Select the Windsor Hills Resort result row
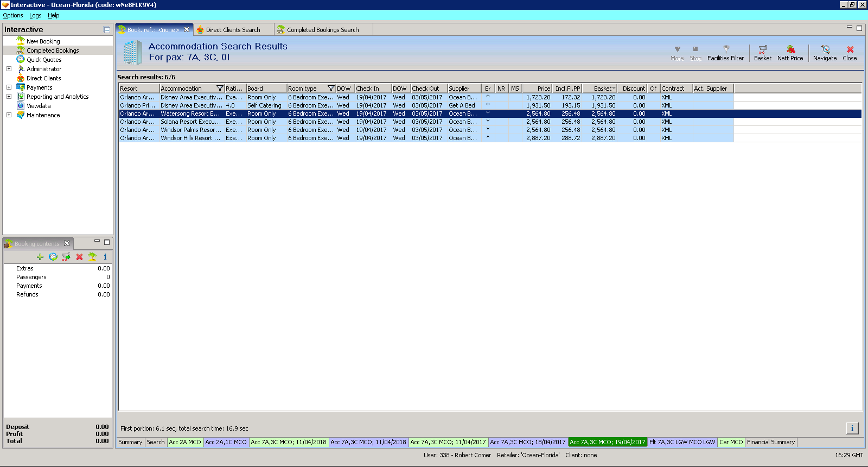Viewport: 868px width, 467px height. click(x=426, y=138)
